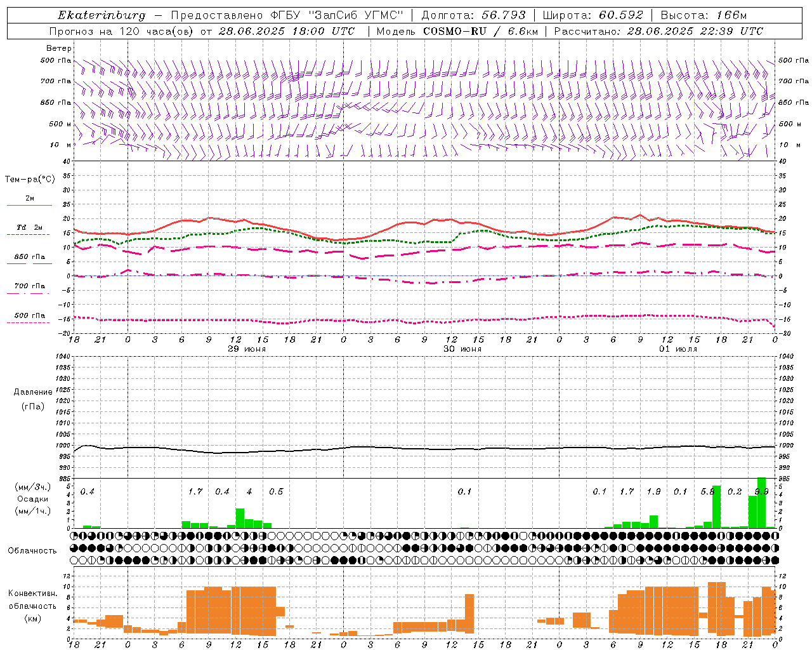The image size is (812, 650).
Task: Click the Ветер panel label
Action: pyautogui.click(x=59, y=48)
